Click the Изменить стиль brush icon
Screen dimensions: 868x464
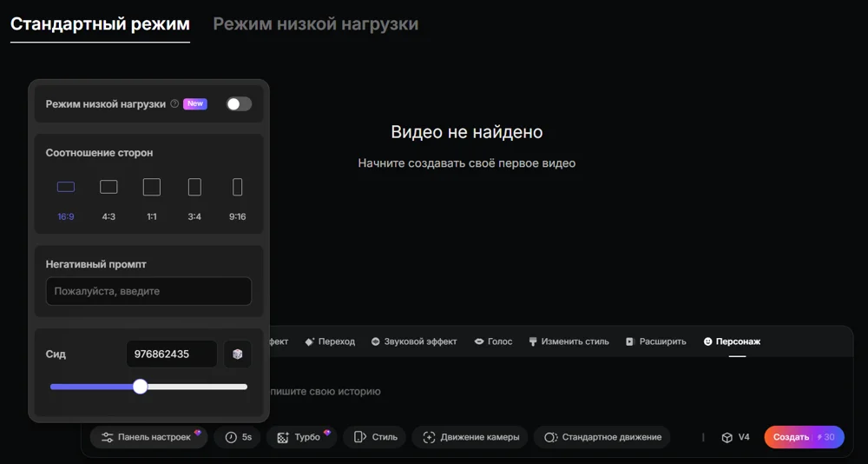point(533,342)
